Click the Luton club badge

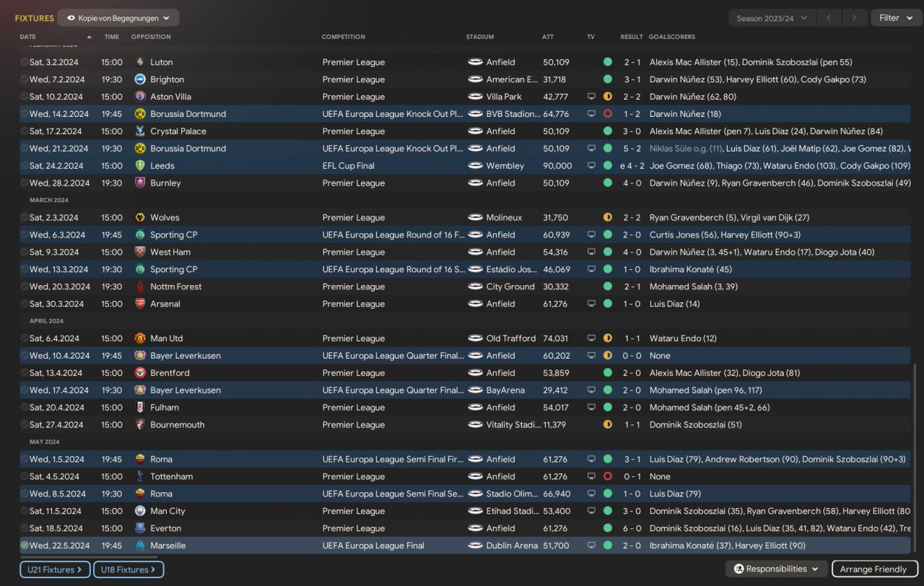(x=140, y=62)
